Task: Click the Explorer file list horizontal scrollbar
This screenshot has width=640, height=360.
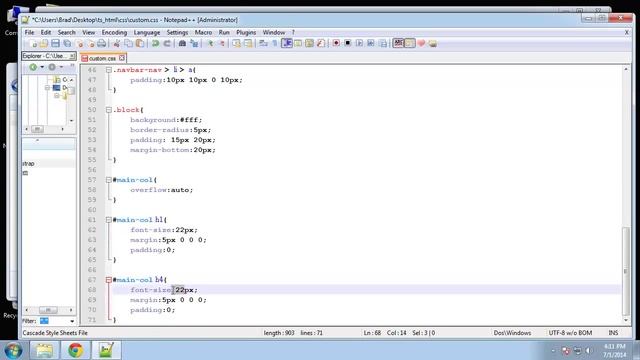Action: click(49, 310)
